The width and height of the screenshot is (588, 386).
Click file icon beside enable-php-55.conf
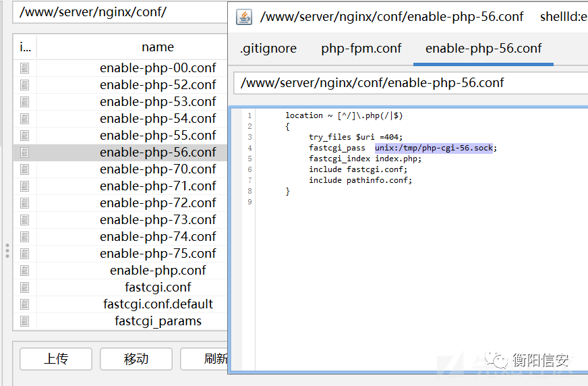coord(24,136)
